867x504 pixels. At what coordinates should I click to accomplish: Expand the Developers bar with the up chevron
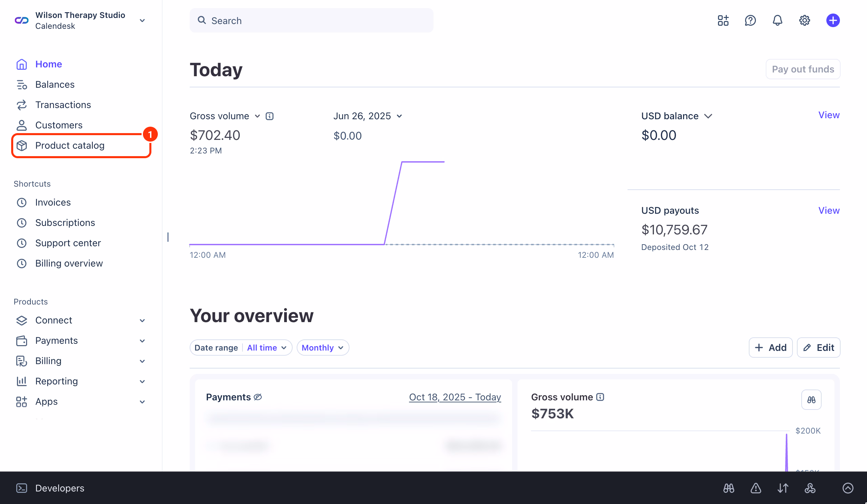coord(848,488)
